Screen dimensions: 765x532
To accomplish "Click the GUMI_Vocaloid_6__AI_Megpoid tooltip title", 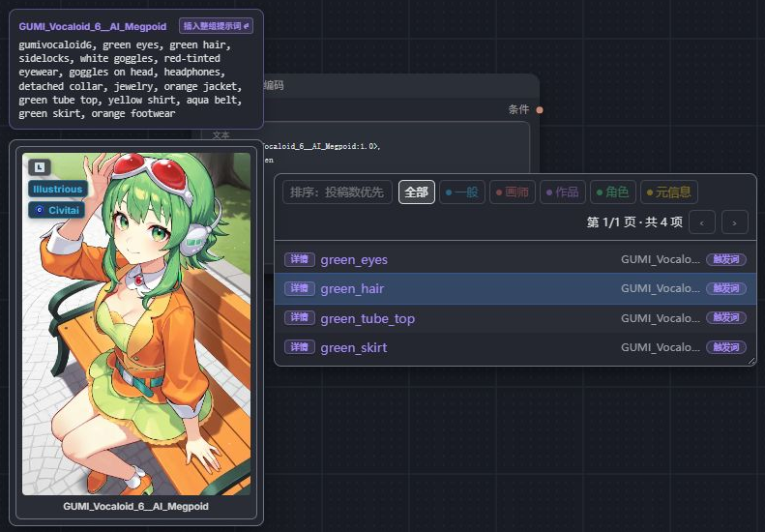I will (x=93, y=26).
